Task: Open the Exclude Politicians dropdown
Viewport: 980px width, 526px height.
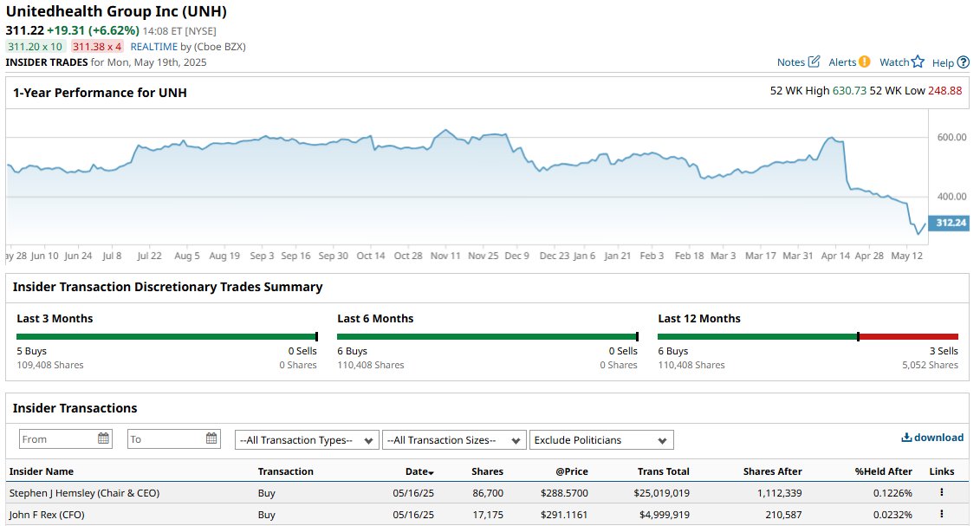Action: [x=601, y=440]
